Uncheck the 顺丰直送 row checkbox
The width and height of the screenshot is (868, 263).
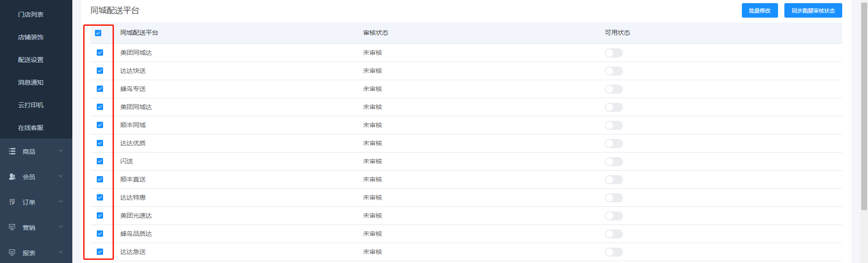pos(100,180)
